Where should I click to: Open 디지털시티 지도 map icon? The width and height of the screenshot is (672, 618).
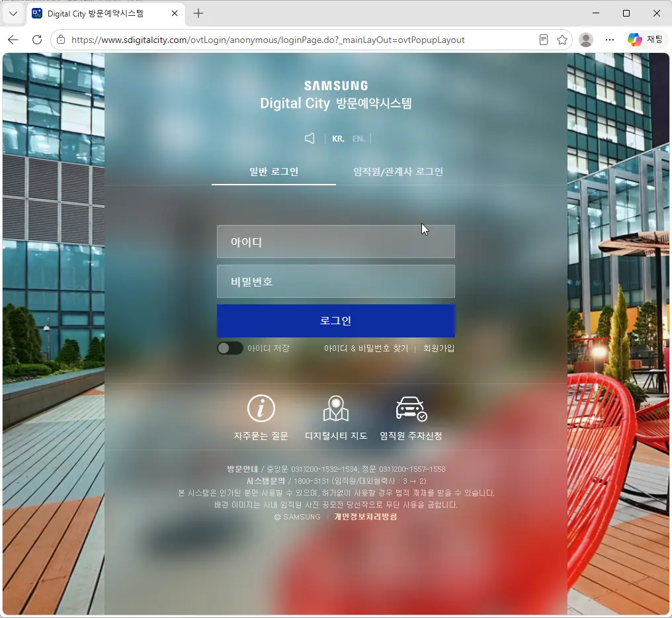coord(336,408)
